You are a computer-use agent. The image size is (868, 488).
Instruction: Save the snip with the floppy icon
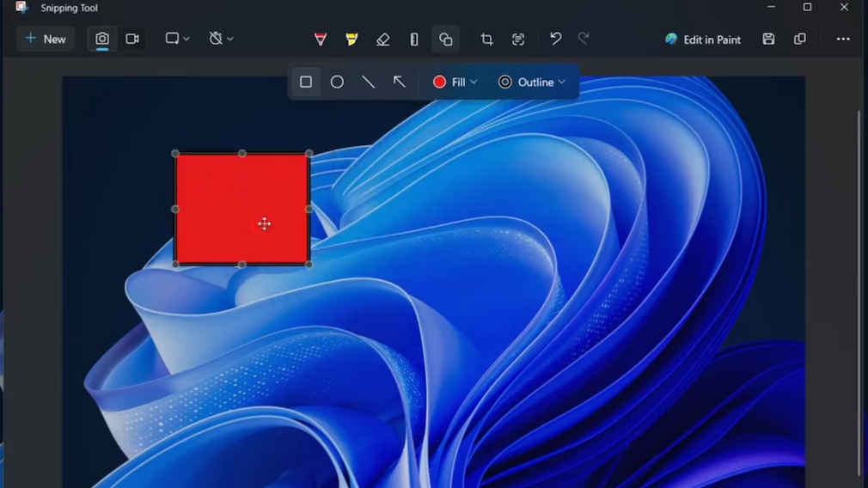coord(768,39)
